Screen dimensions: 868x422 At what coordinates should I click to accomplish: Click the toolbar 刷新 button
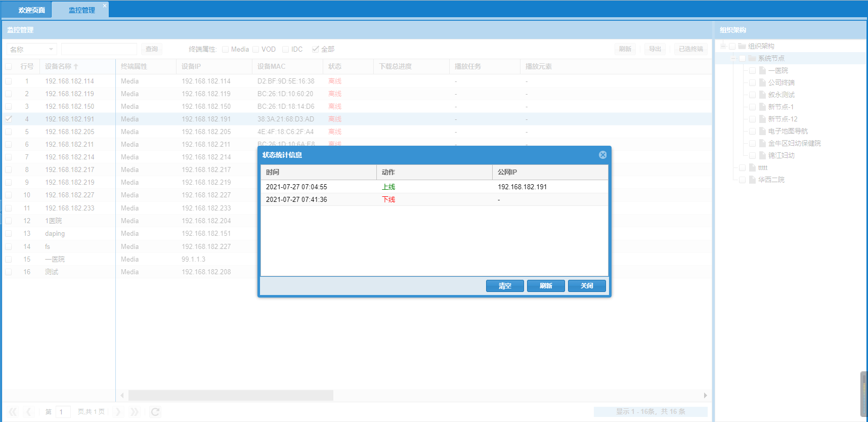coord(625,49)
